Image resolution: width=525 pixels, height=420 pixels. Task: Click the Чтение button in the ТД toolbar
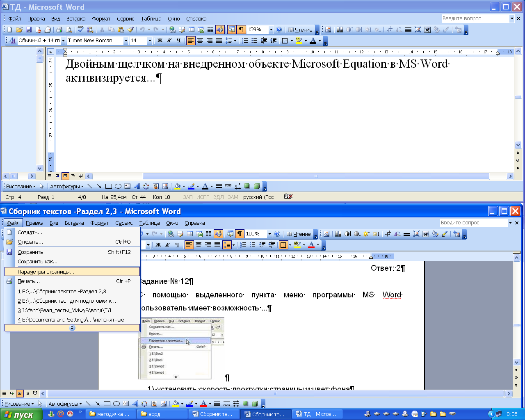click(x=300, y=30)
